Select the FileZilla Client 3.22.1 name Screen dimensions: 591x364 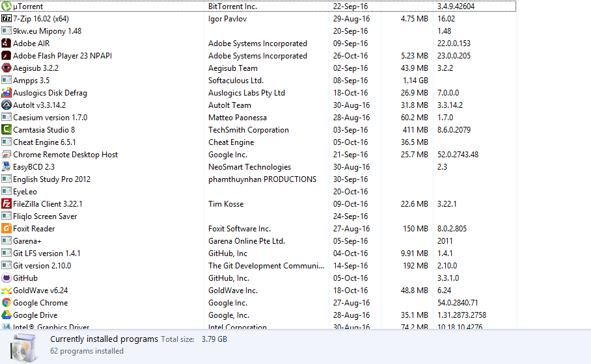pos(48,204)
